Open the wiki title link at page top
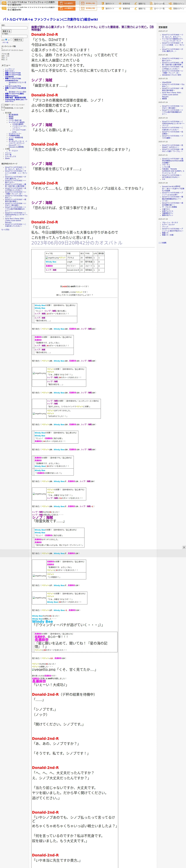The width and height of the screenshot is (186, 868). click(50, 20)
